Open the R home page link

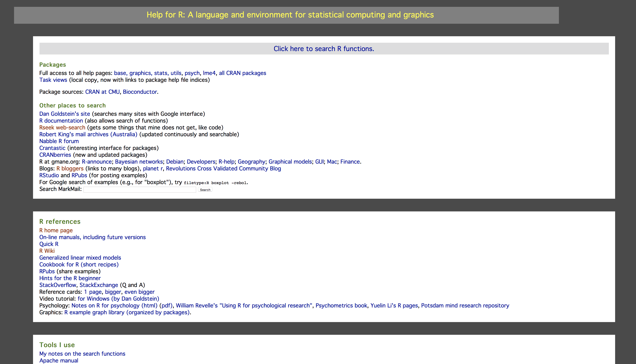click(56, 230)
